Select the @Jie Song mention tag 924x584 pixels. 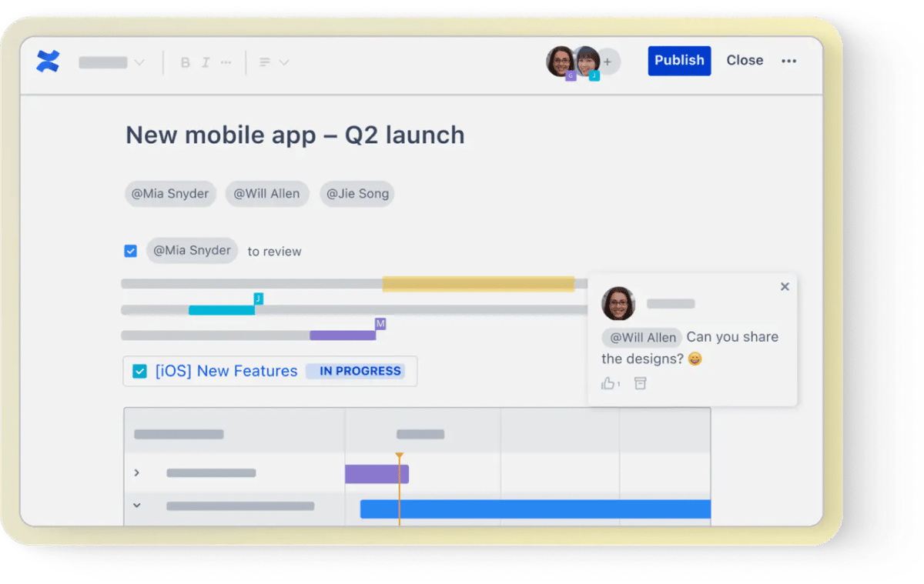click(x=357, y=194)
